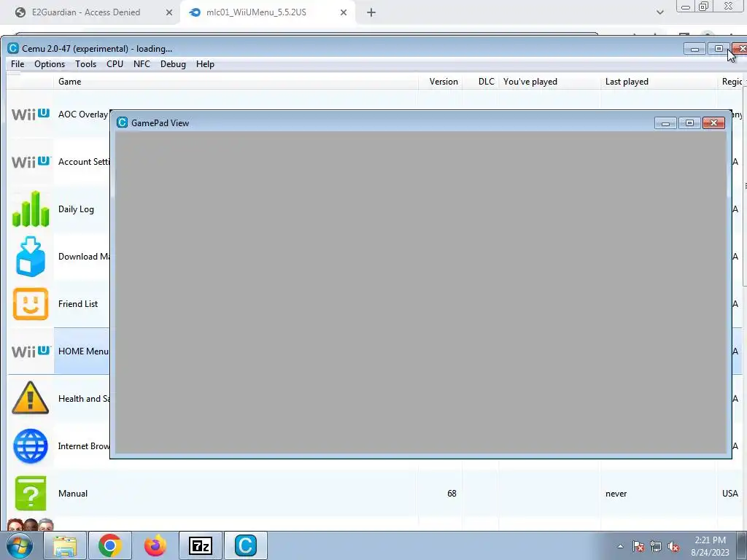
Task: Click the GamePad View window logo icon
Action: point(122,122)
